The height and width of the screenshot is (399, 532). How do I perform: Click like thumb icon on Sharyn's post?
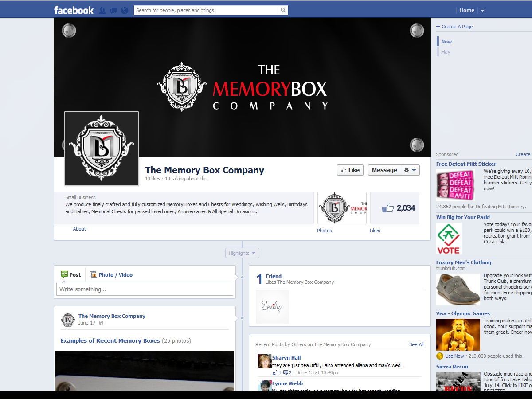(x=275, y=372)
